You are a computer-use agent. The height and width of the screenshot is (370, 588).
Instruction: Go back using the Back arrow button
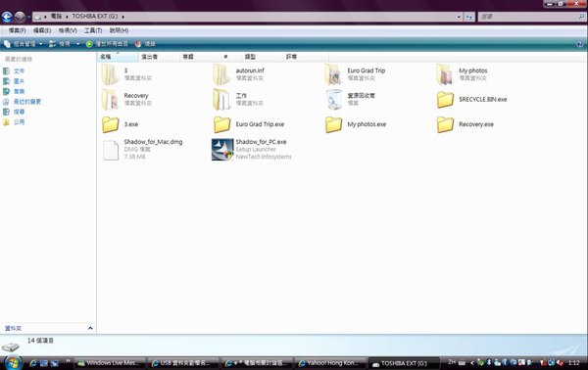click(x=7, y=17)
